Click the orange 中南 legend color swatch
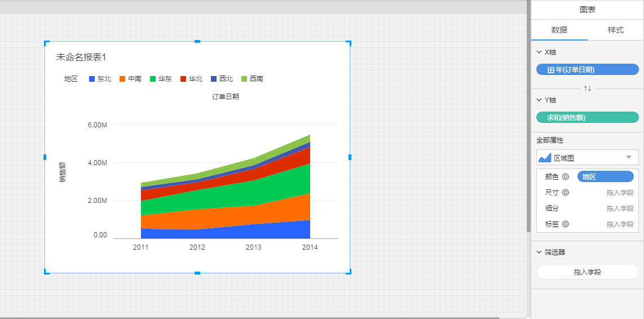This screenshot has width=644, height=319. tap(122, 79)
